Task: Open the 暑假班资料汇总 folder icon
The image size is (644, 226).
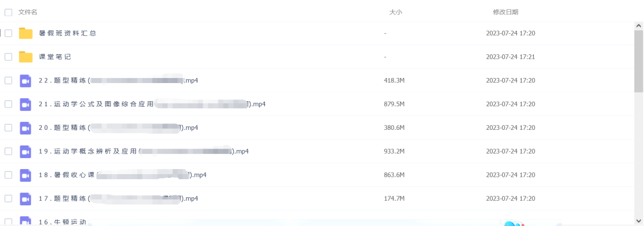Action: pos(26,33)
